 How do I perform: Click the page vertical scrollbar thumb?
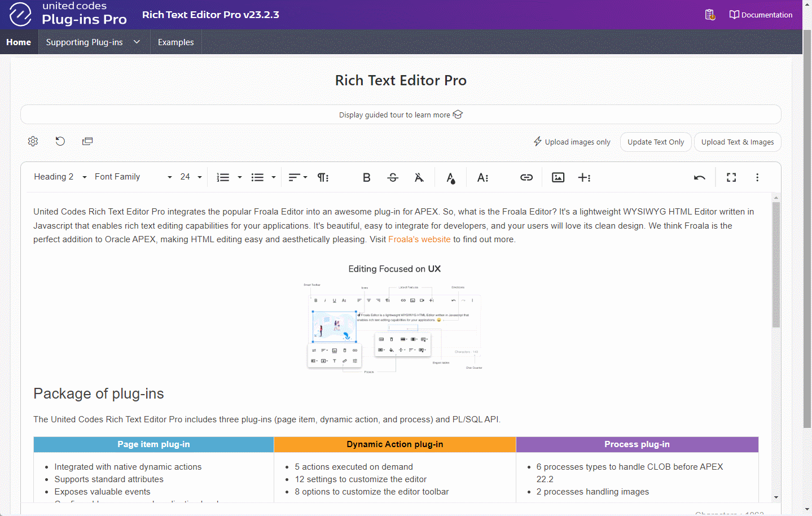(x=807, y=229)
